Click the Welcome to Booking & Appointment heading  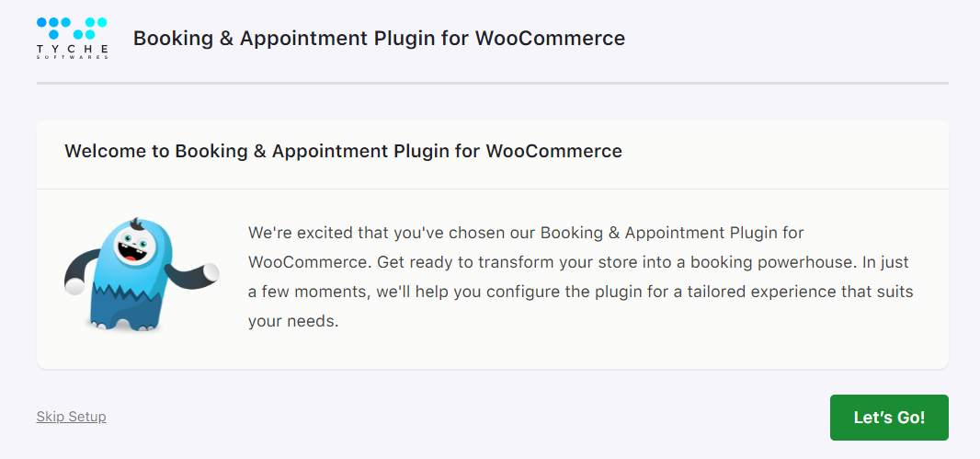point(343,151)
